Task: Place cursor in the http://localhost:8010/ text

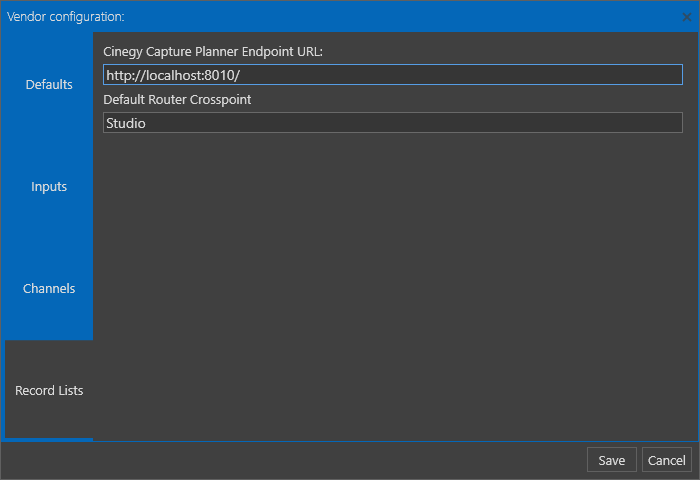Action: click(x=173, y=75)
